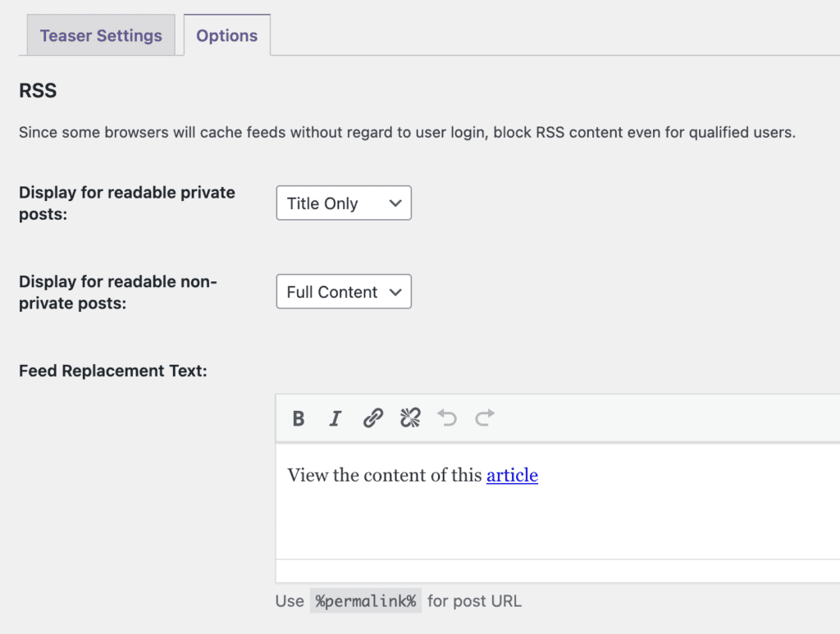Open the Title Only dropdown
The width and height of the screenshot is (840, 634).
343,203
